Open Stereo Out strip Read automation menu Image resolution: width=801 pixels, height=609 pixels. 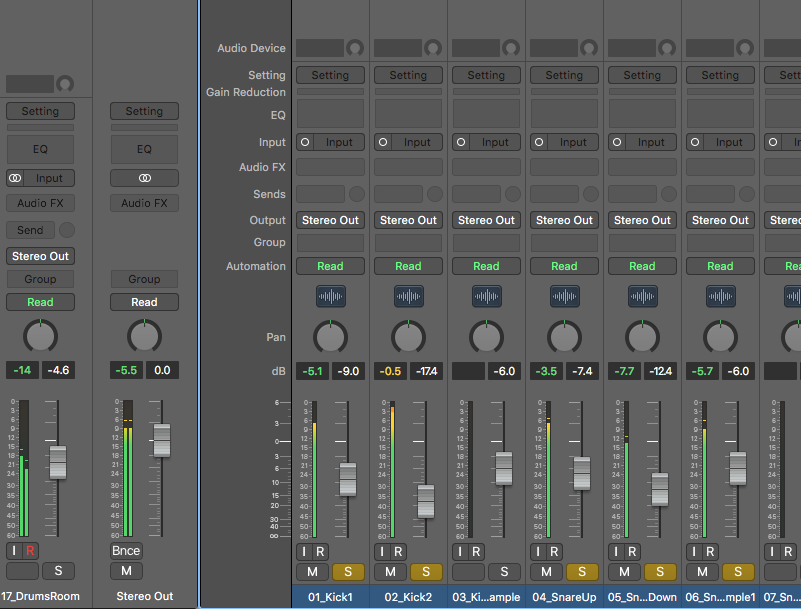pyautogui.click(x=145, y=302)
